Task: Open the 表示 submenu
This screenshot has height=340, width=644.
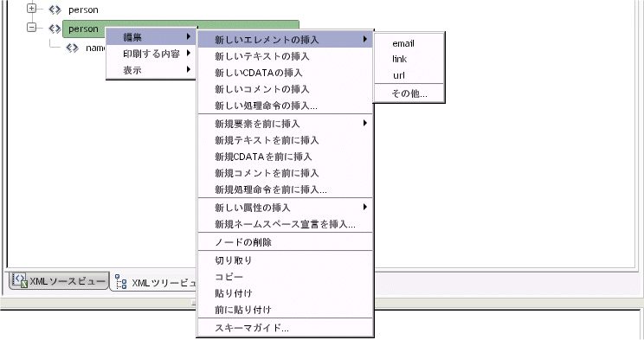Action: tap(151, 70)
